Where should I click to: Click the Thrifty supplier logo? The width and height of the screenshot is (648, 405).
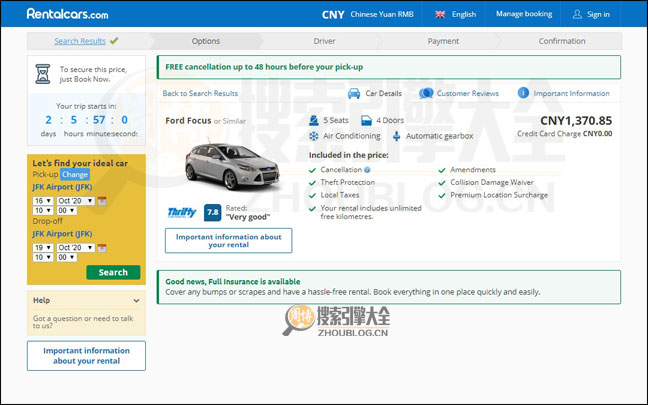182,212
